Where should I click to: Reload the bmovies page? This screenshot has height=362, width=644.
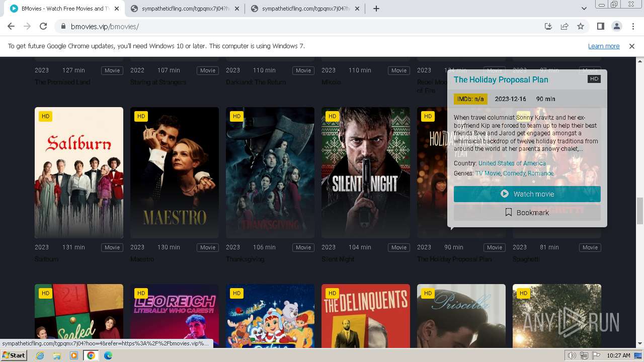pyautogui.click(x=43, y=26)
